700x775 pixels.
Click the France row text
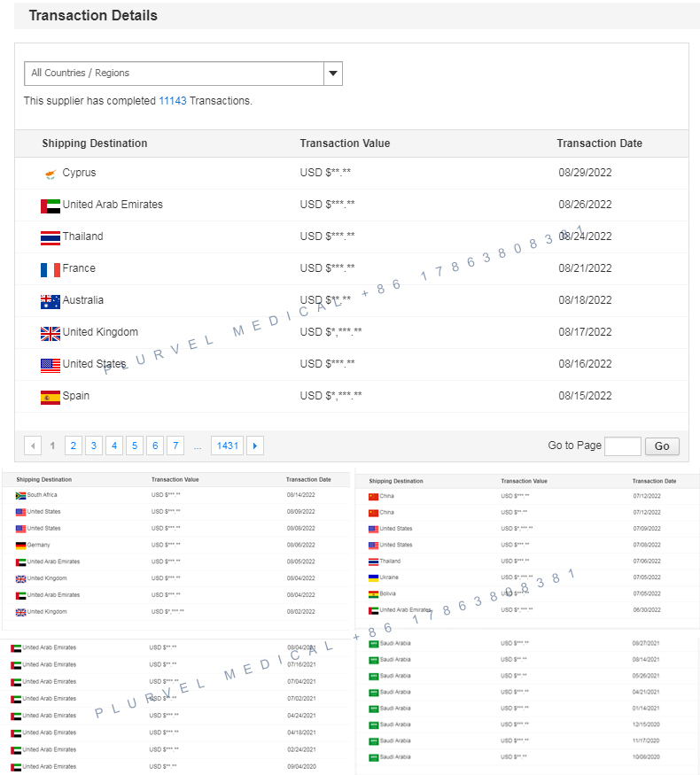[x=79, y=268]
